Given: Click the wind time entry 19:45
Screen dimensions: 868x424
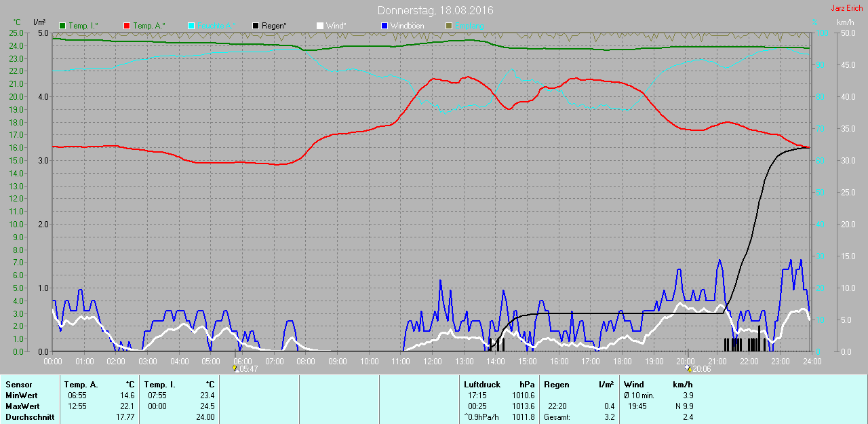Looking at the screenshot, I should pyautogui.click(x=637, y=406).
